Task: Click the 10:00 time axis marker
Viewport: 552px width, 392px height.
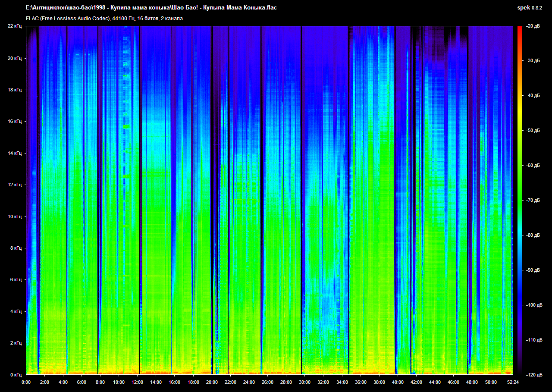Action: [119, 382]
